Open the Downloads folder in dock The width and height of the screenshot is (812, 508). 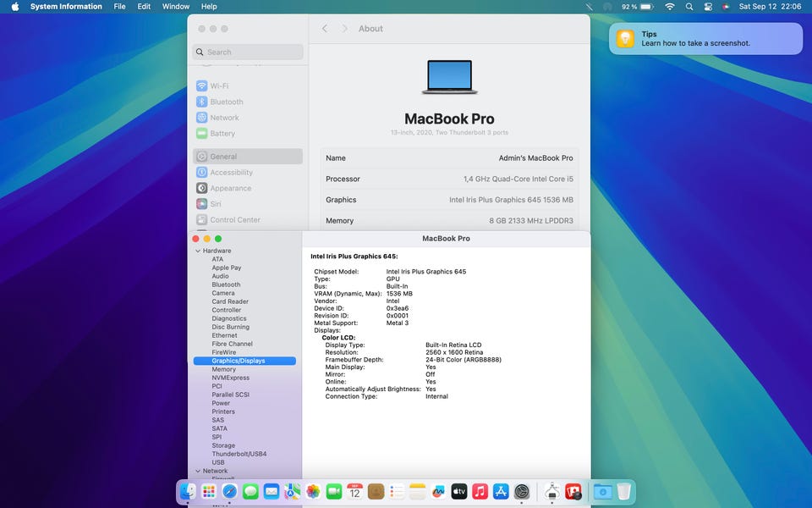[x=603, y=491]
